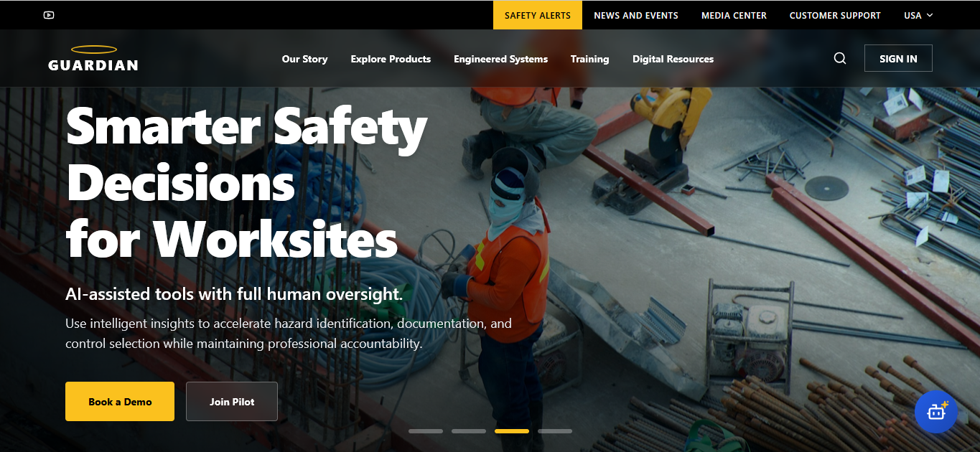The height and width of the screenshot is (452, 980).
Task: Open the YouTube icon link in top bar
Action: tap(49, 15)
